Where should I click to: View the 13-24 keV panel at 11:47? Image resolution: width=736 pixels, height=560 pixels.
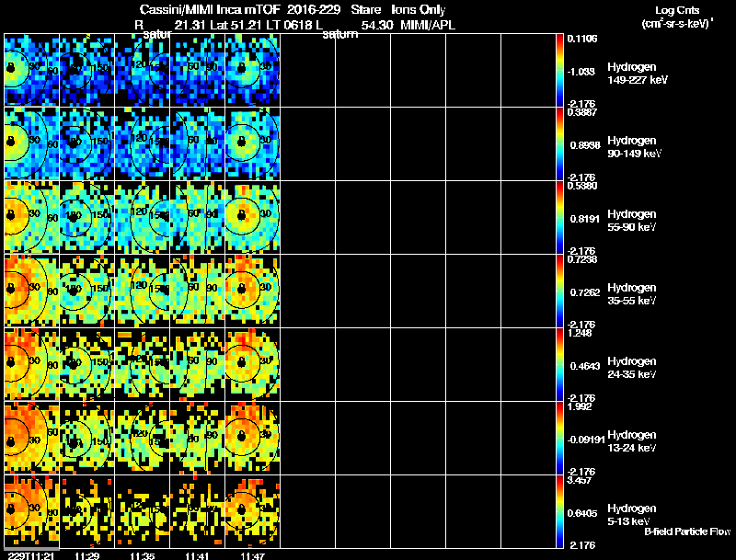[252, 438]
